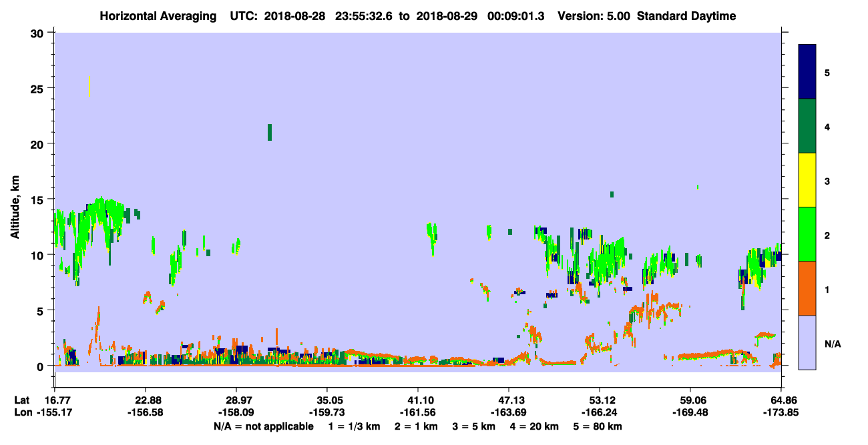
Task: Click the orange colorbar segment labeled 1
Action: click(x=807, y=288)
